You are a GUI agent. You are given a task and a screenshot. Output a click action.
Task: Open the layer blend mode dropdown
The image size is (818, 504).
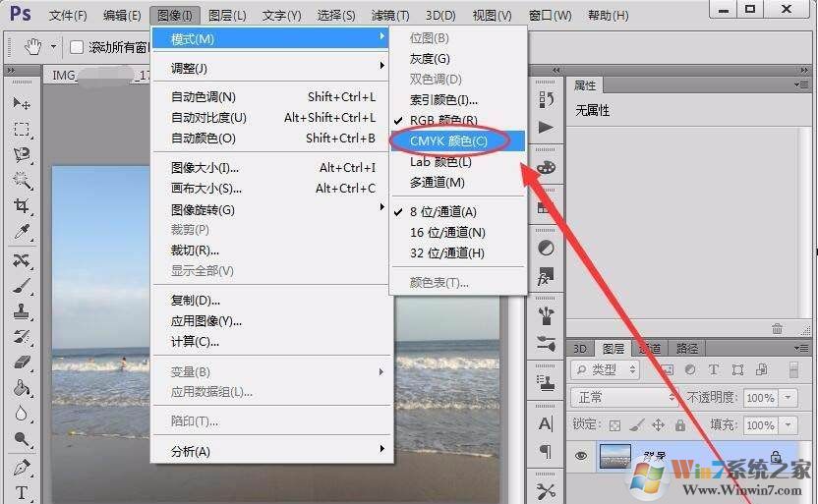(623, 398)
